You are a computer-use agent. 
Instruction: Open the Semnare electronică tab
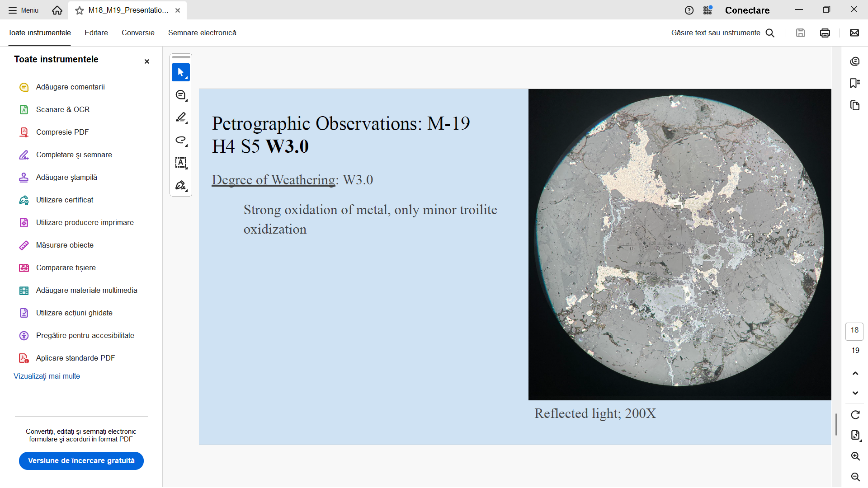click(x=202, y=33)
